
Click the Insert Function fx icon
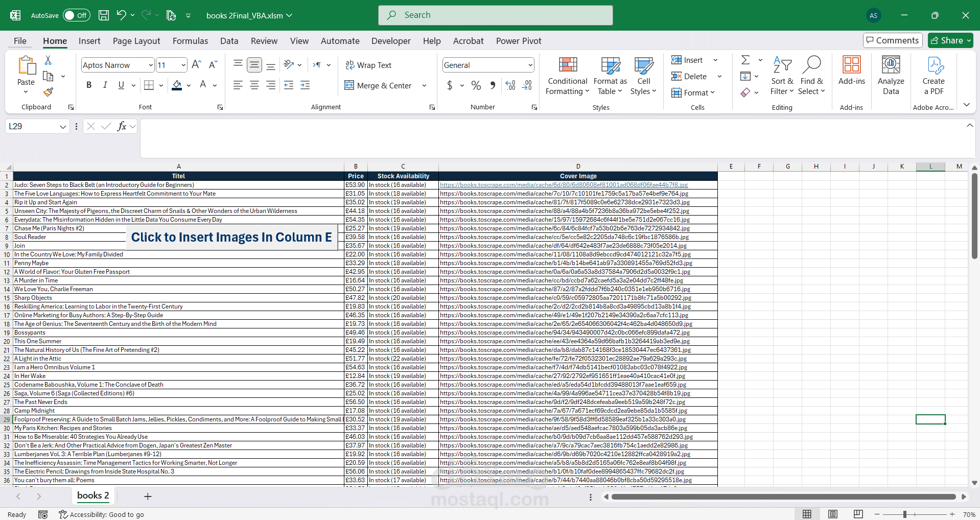(122, 126)
